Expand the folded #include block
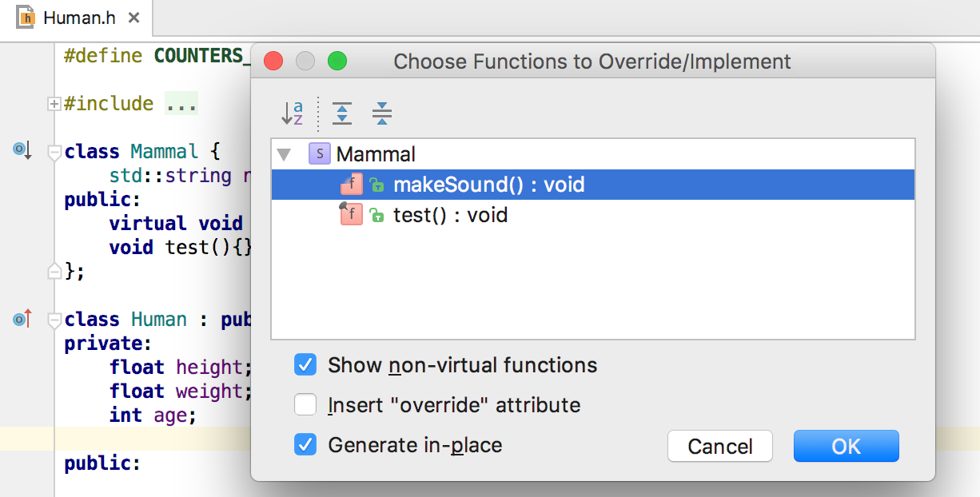The width and height of the screenshot is (980, 497). 54,104
